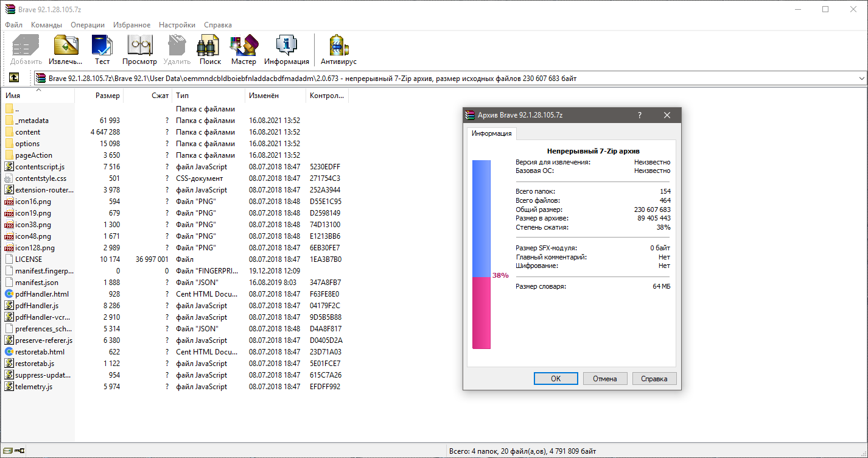Click the contentscript.js file icon

tap(9, 167)
